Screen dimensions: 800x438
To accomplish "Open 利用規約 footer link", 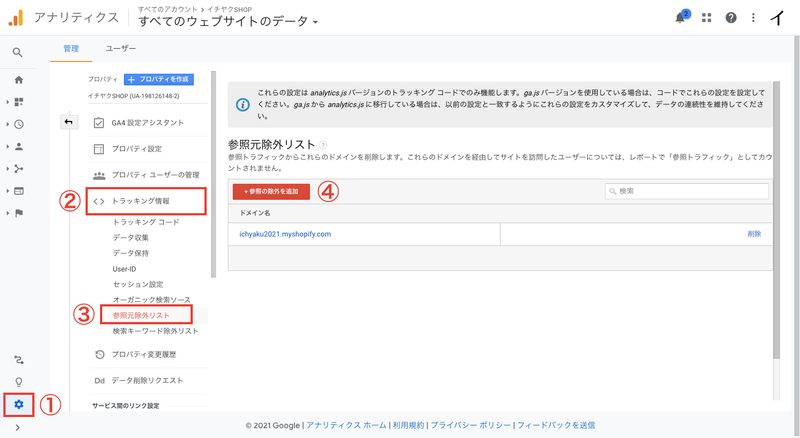I will (408, 425).
